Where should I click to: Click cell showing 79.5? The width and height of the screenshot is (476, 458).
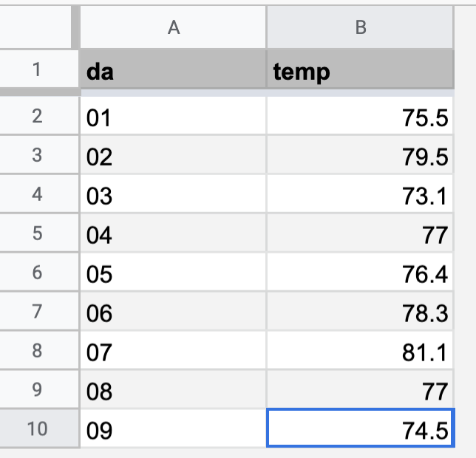click(360, 156)
